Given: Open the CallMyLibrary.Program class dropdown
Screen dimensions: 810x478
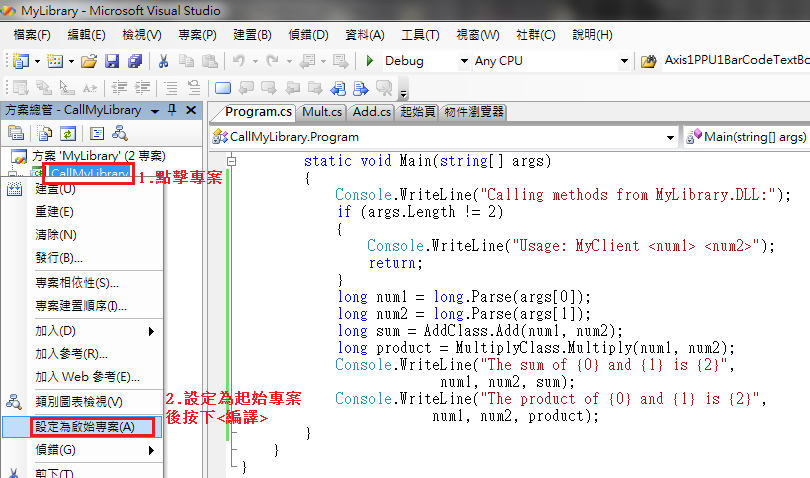Looking at the screenshot, I should coord(670,137).
